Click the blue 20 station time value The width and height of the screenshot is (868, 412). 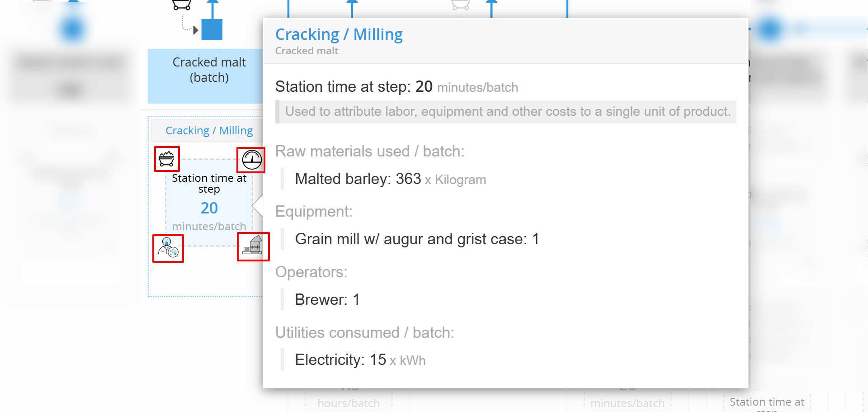[x=209, y=208]
